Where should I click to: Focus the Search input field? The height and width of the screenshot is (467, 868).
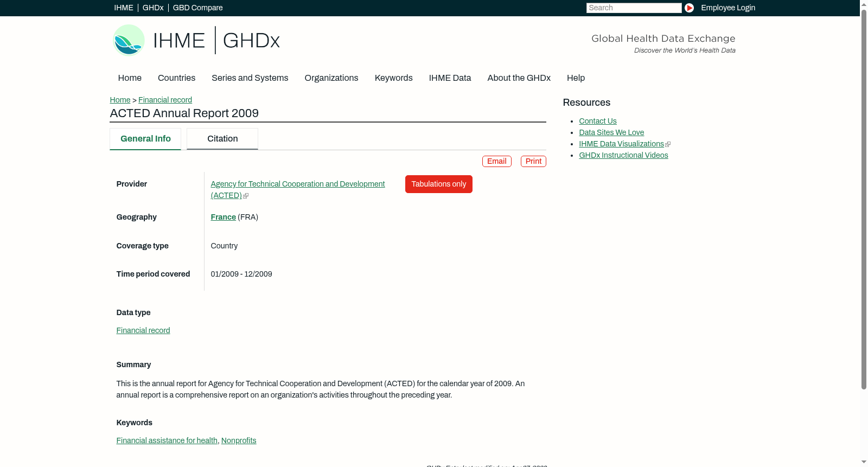click(634, 8)
